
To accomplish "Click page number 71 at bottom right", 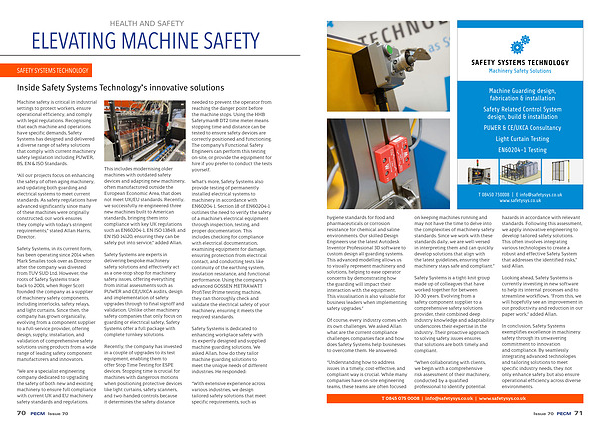I will pyautogui.click(x=579, y=413).
